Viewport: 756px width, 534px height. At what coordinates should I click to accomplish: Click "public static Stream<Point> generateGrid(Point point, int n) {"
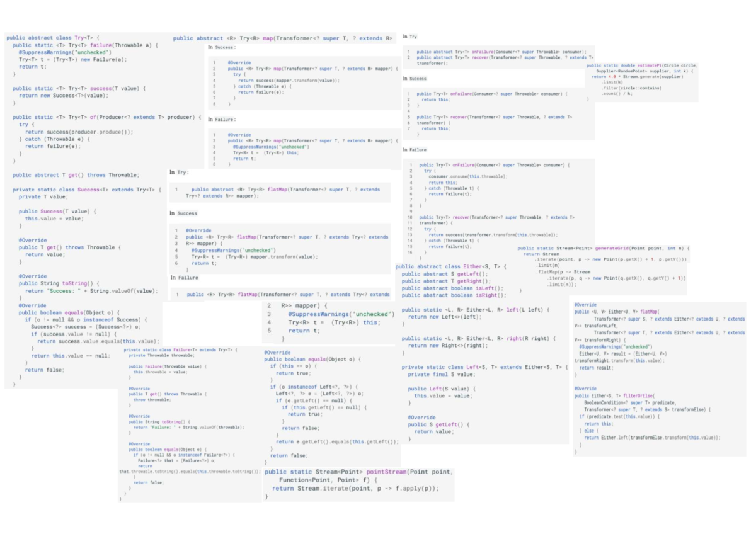(x=604, y=248)
